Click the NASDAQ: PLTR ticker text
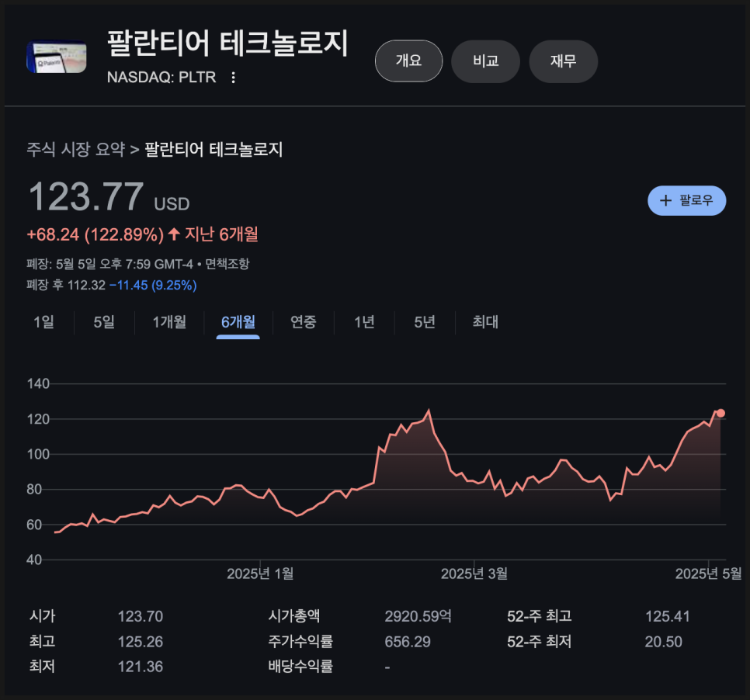 (161, 77)
